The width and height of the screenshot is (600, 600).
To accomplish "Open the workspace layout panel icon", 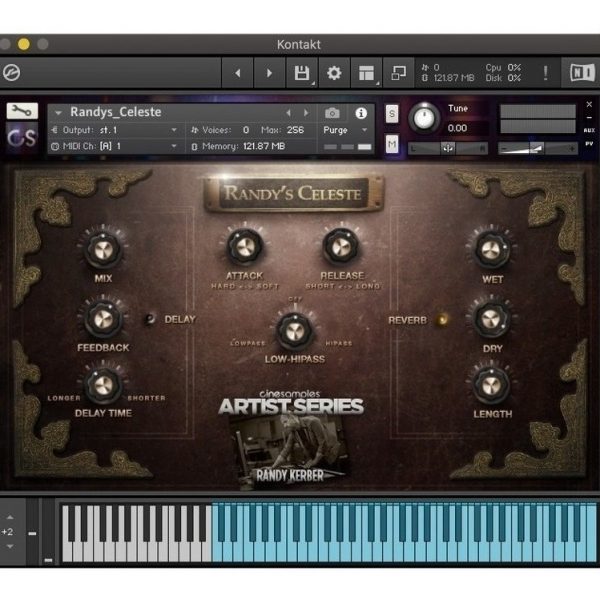I will [366, 73].
